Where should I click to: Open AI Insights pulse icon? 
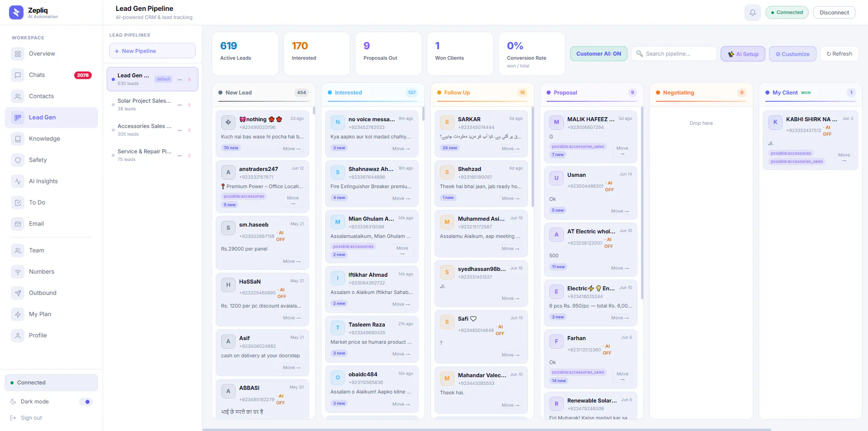click(18, 181)
